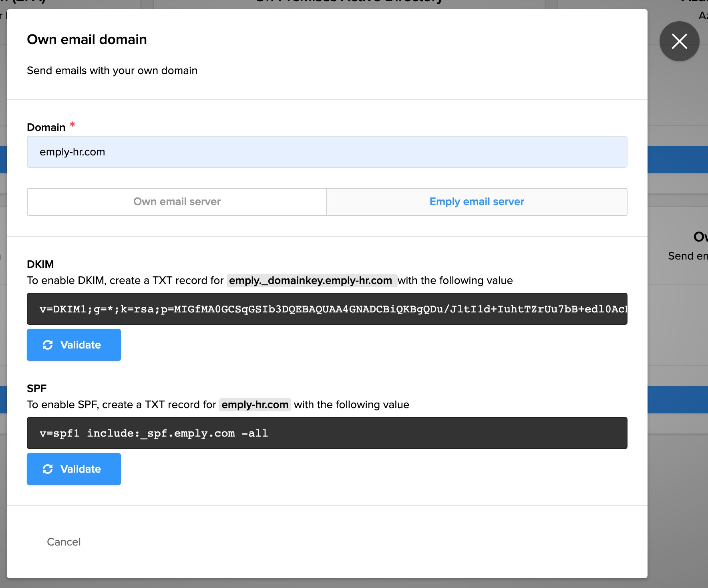The image size is (708, 588).
Task: Click the red required asterisk beside Domain
Action: click(x=72, y=125)
